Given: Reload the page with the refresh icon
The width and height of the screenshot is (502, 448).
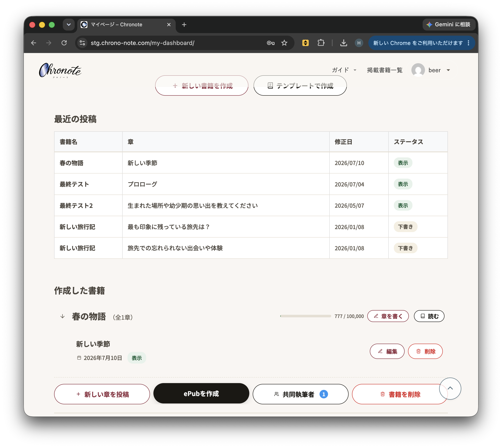Looking at the screenshot, I should 64,43.
